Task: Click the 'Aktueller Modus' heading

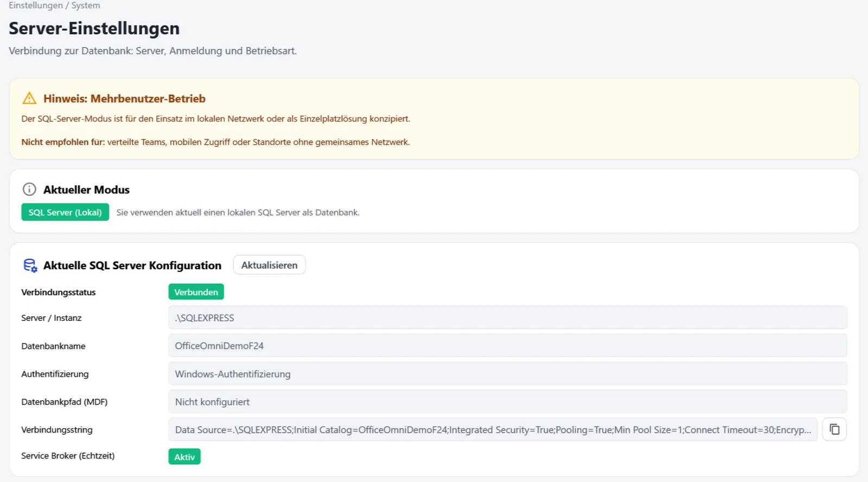Action: click(86, 189)
